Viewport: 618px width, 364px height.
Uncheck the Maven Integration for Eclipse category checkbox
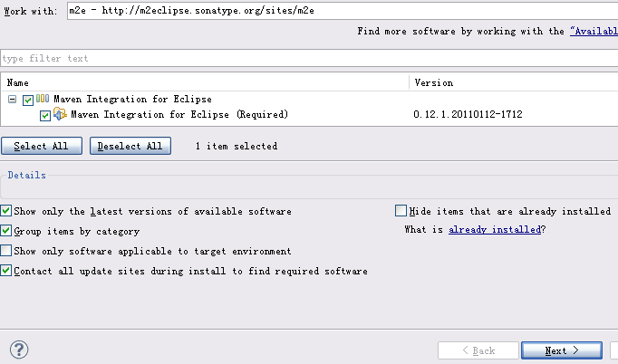(x=27, y=101)
